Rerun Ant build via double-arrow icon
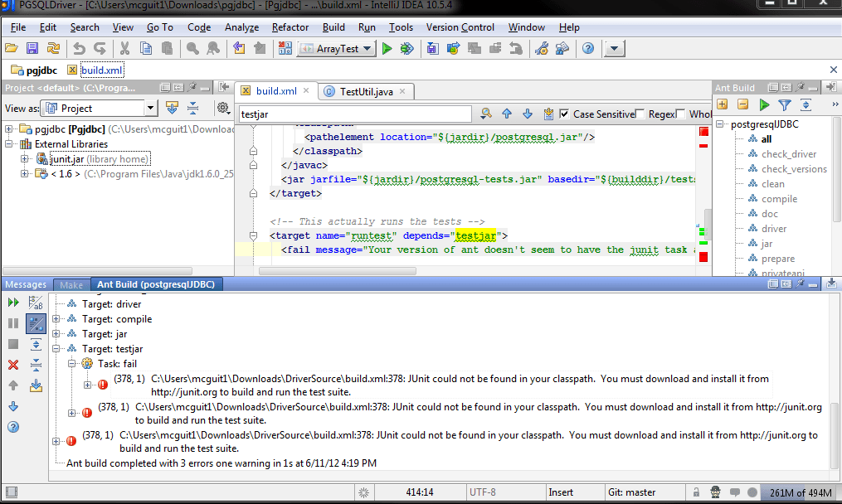 pyautogui.click(x=12, y=303)
